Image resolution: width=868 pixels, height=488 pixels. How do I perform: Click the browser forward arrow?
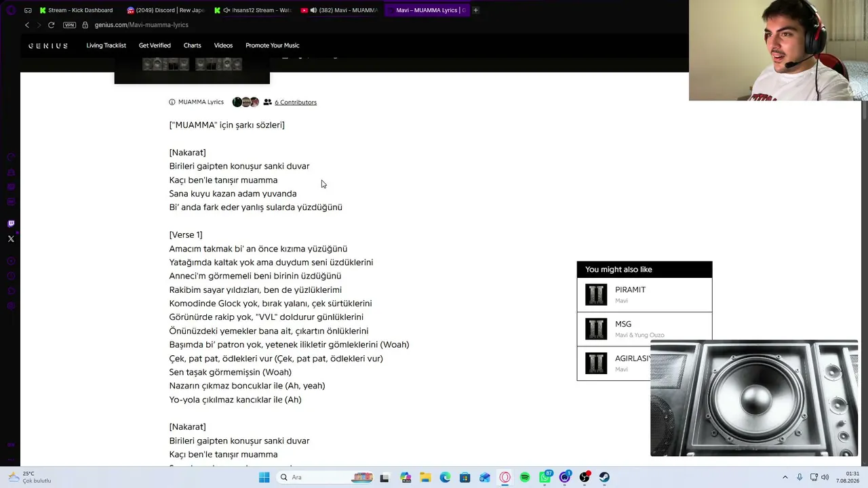[39, 25]
